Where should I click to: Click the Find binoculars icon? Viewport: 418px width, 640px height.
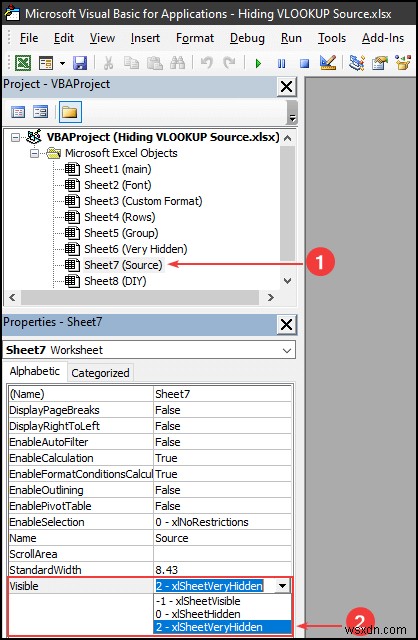[x=178, y=63]
